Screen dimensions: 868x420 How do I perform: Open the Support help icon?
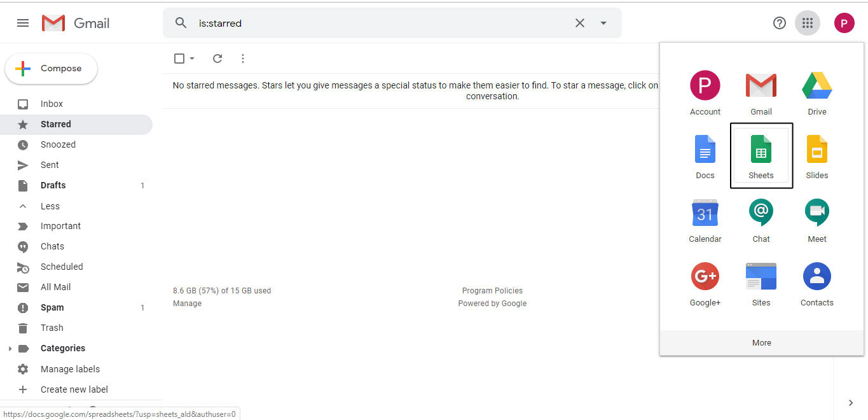click(780, 23)
